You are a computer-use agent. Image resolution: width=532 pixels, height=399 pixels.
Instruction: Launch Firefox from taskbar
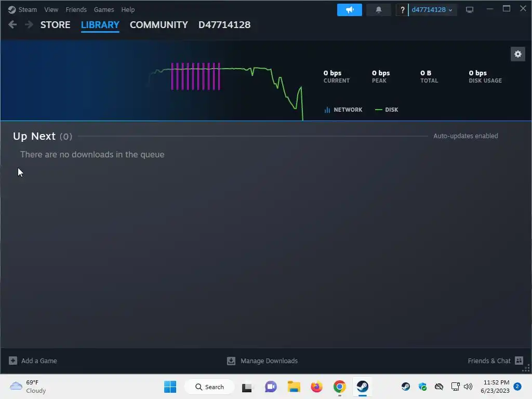coord(316,387)
